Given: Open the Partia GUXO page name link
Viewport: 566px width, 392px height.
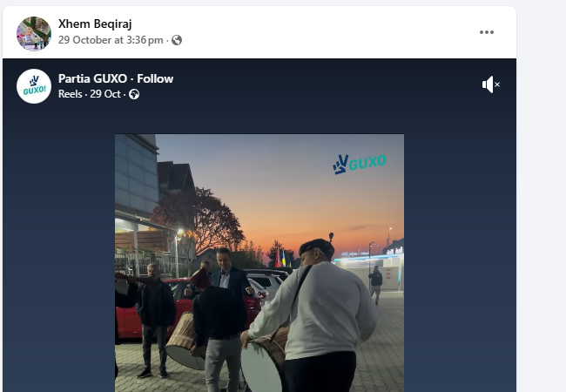Looking at the screenshot, I should pyautogui.click(x=93, y=78).
